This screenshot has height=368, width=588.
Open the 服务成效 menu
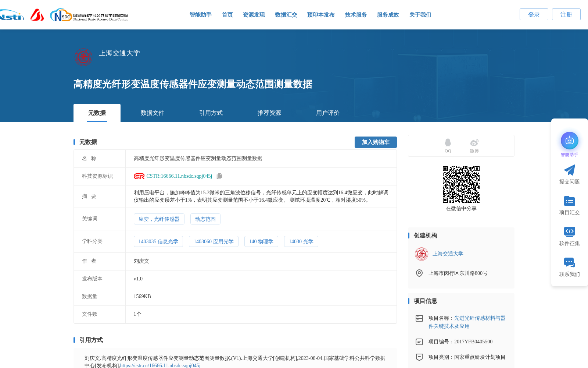pos(388,15)
